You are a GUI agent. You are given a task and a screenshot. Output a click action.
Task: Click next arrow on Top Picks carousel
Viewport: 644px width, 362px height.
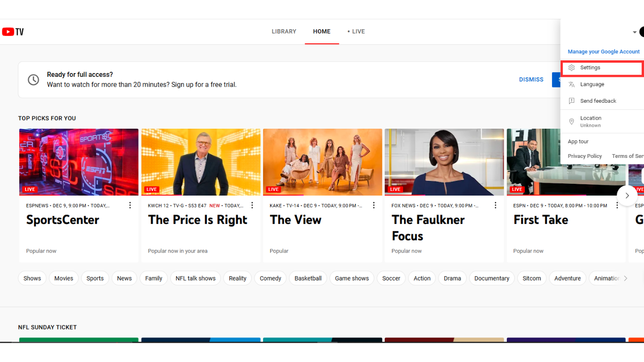coord(627,195)
